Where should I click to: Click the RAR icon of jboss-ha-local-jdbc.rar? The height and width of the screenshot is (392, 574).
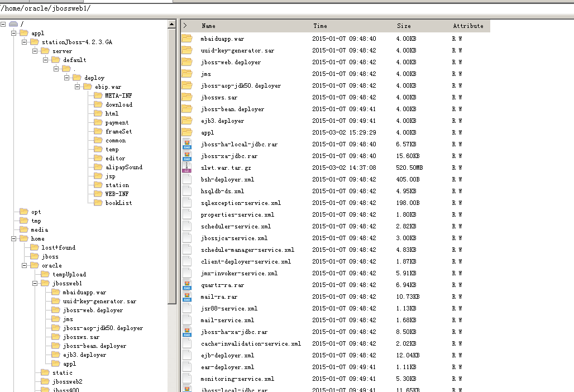[187, 144]
